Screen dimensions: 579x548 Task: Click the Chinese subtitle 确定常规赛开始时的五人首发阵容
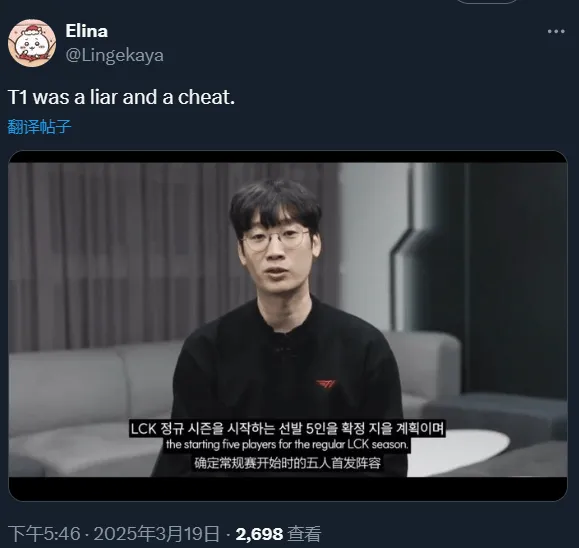pos(287,463)
